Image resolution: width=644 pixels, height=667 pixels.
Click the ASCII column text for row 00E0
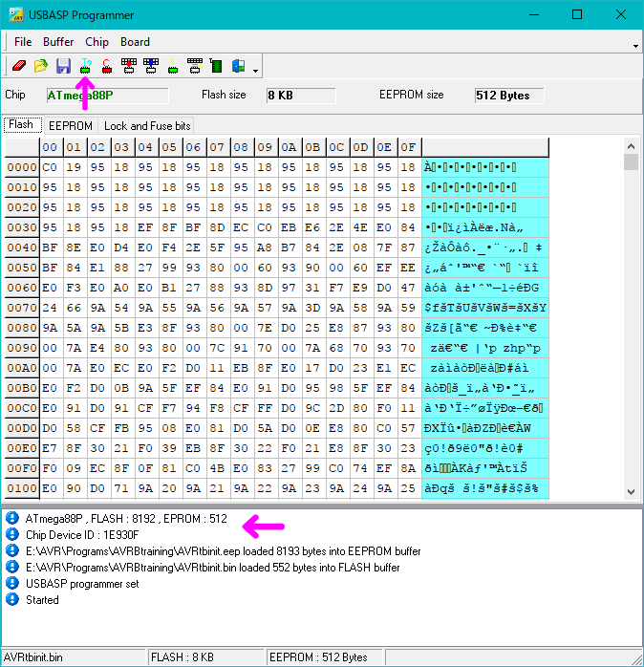click(485, 448)
